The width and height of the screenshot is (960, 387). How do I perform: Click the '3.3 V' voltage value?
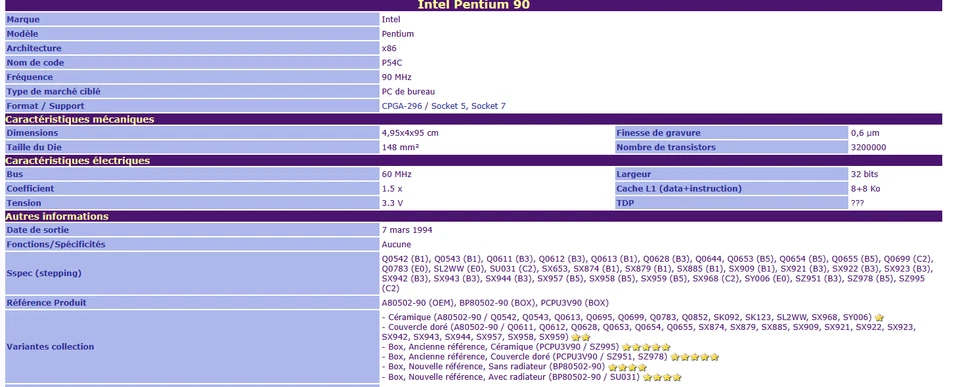(392, 203)
